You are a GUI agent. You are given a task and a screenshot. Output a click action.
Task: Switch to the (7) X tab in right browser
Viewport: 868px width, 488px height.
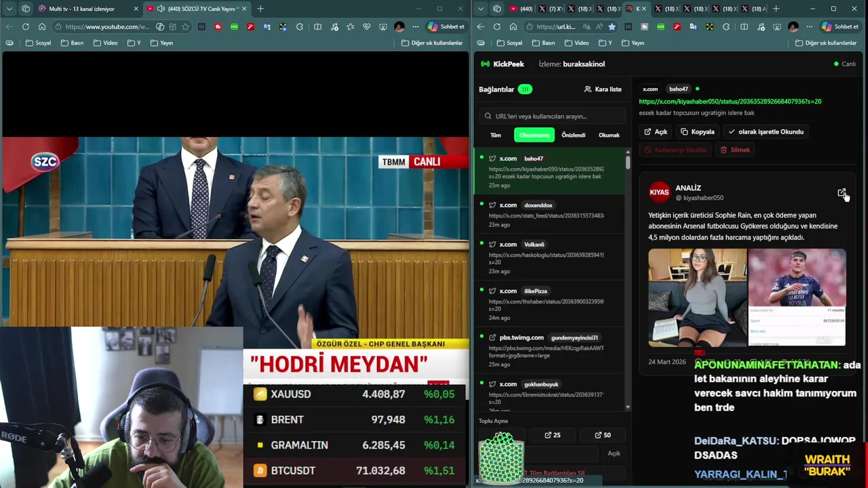[550, 9]
